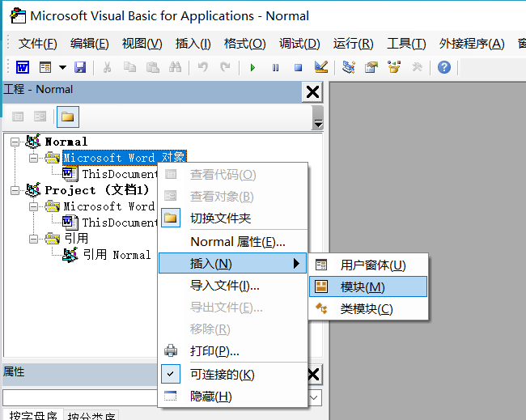
Task: Save Normal with the floppy disk icon
Action: (80, 67)
